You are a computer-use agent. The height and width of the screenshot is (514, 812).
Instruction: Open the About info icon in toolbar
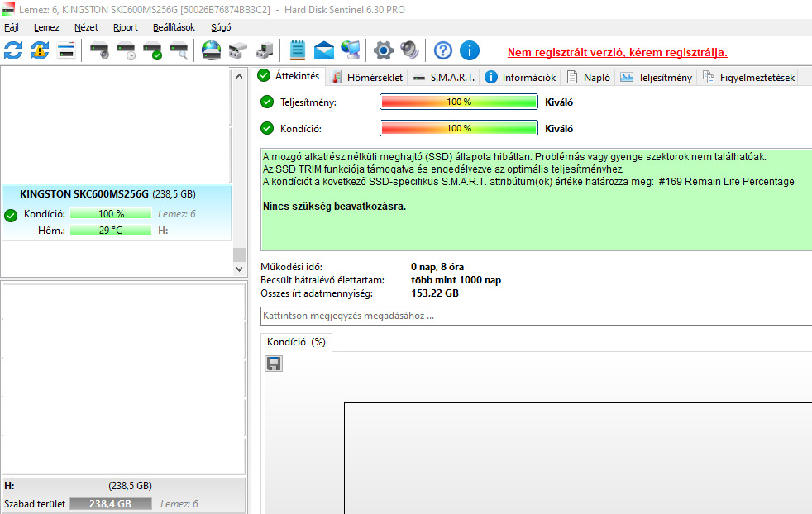tap(470, 50)
